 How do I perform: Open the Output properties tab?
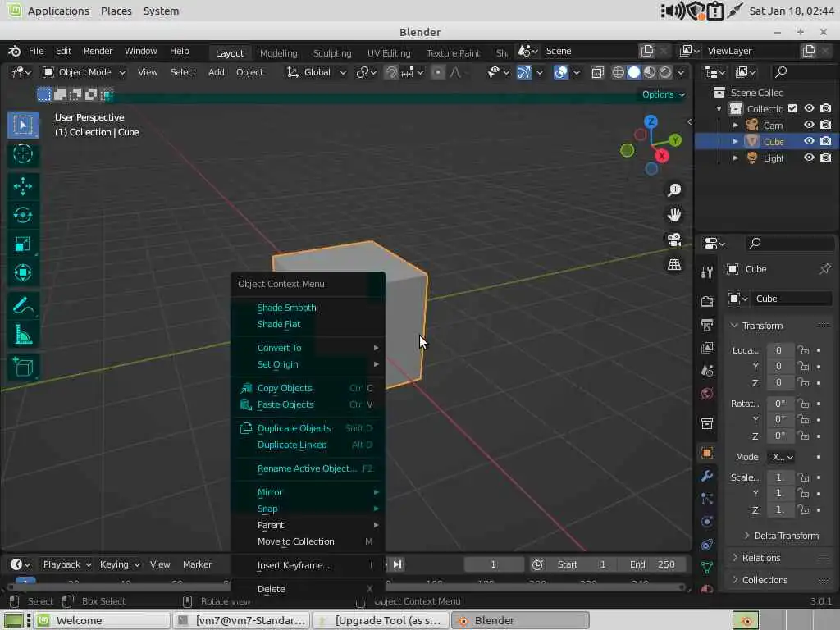[x=706, y=325]
